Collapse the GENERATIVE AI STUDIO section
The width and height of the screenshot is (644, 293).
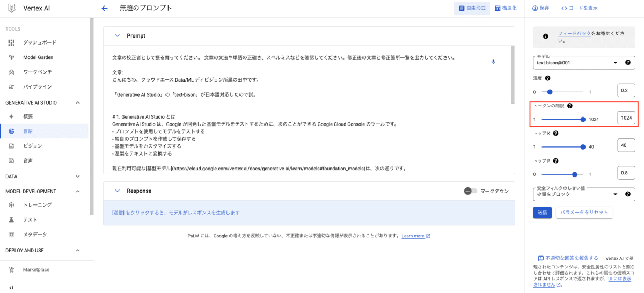[78, 102]
